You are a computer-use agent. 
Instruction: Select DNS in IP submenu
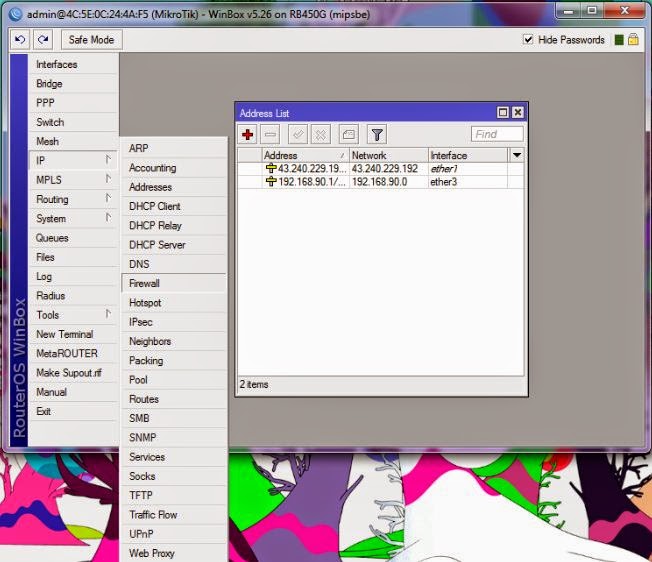click(174, 264)
